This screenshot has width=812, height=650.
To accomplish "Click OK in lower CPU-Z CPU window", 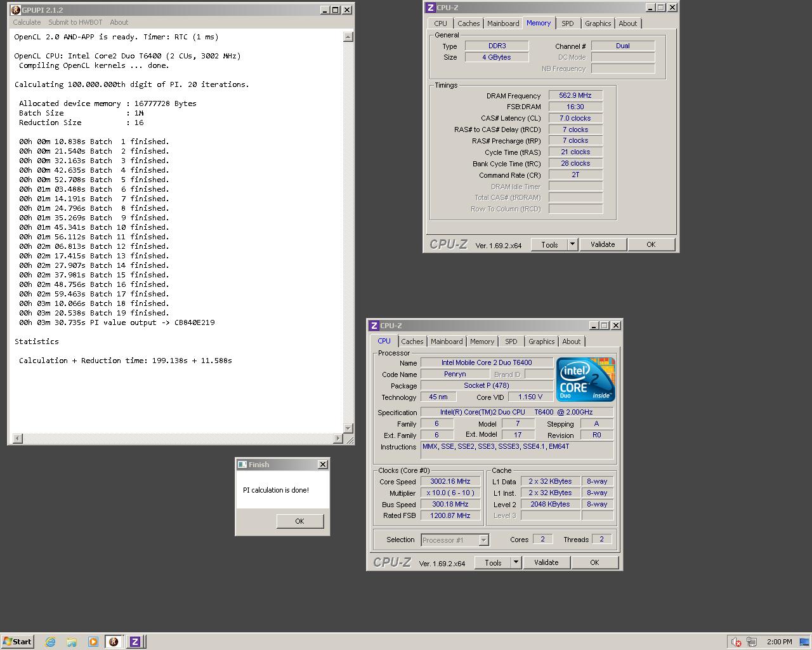I will 594,562.
